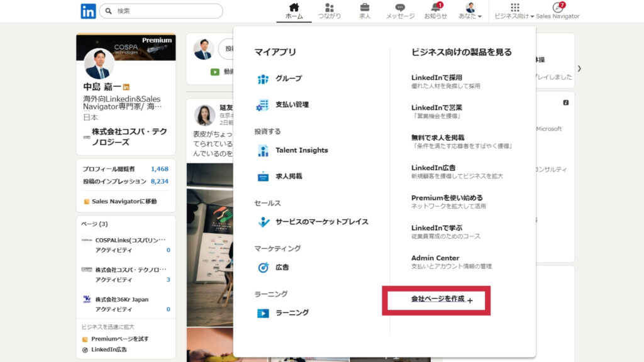Open Admin Center link

tap(435, 258)
